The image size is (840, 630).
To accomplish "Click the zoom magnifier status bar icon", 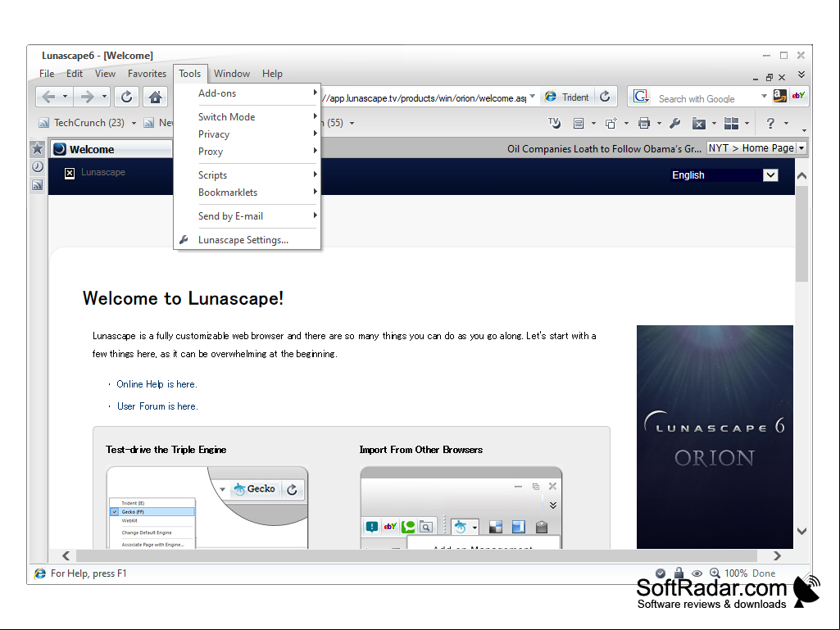I will pyautogui.click(x=715, y=573).
